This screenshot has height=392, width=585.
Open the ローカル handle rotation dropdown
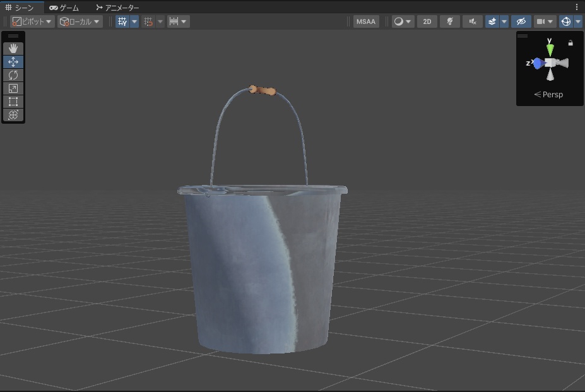[x=80, y=21]
